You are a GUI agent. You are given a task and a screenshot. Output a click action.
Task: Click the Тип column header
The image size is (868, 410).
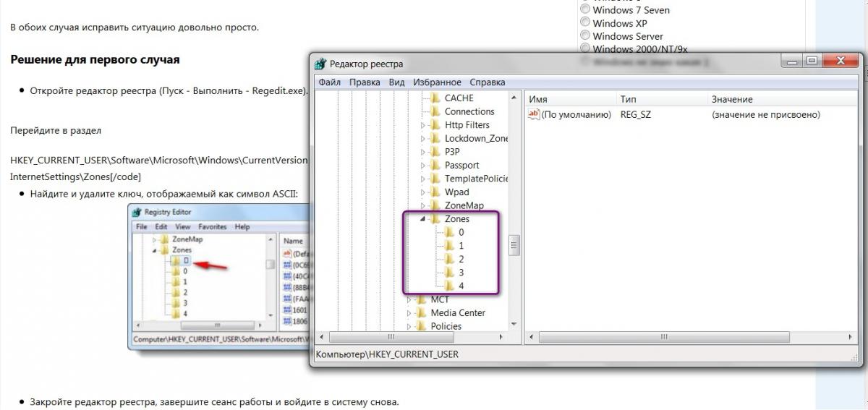tap(663, 99)
